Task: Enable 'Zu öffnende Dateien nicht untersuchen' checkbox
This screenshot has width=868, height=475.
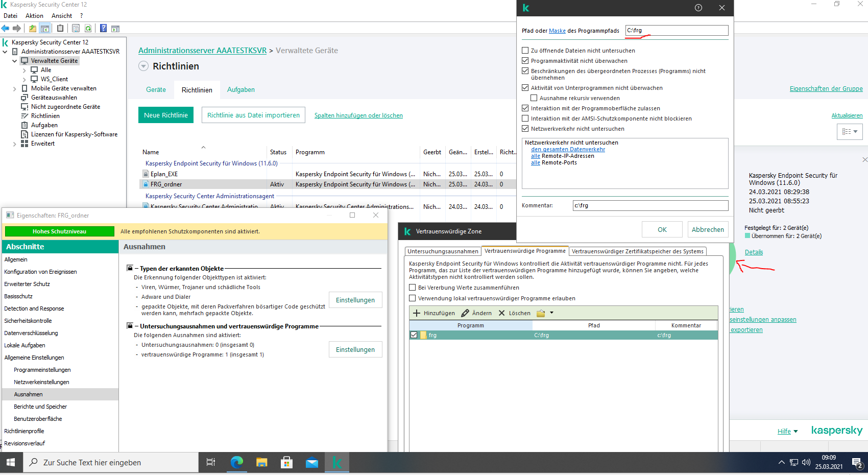Action: click(x=525, y=51)
